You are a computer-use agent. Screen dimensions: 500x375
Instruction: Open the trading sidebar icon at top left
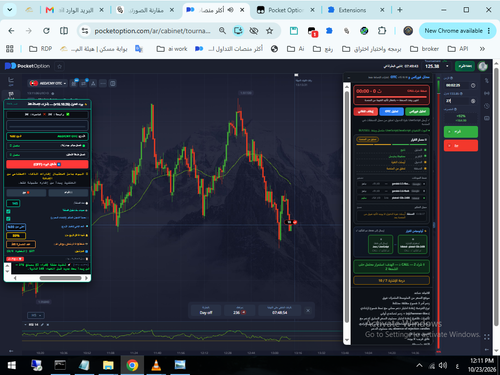[11, 81]
